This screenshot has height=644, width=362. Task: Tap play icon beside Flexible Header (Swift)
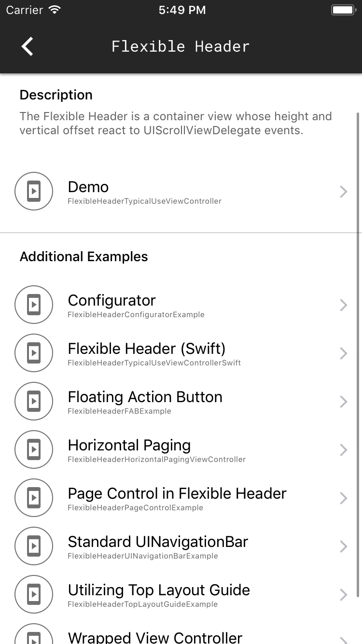pyautogui.click(x=34, y=353)
